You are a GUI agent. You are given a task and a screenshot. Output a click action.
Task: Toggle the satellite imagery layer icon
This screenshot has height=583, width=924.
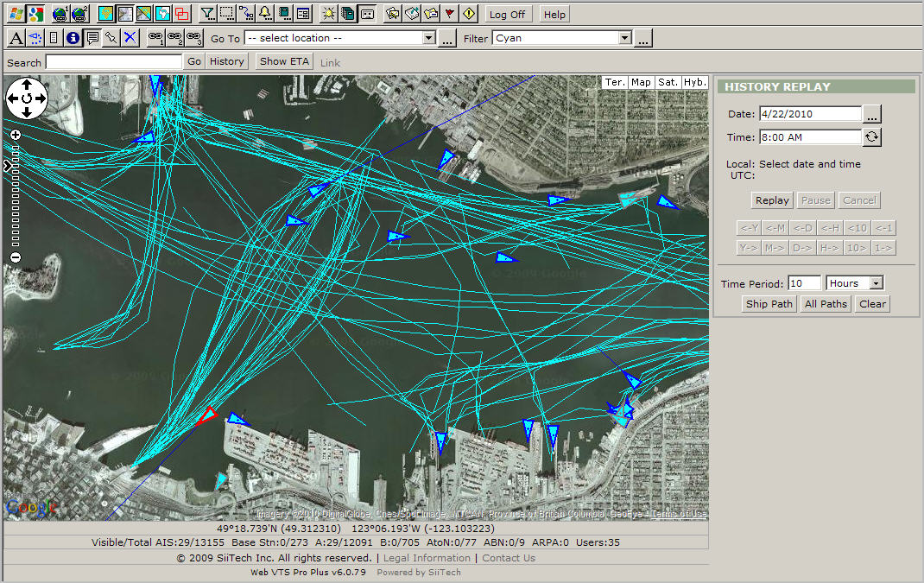click(125, 14)
